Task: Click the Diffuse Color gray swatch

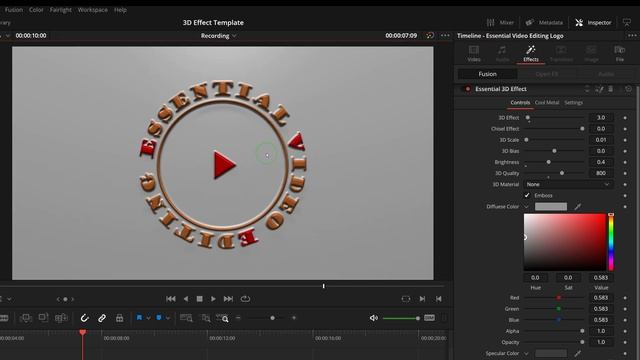Action: pos(551,207)
